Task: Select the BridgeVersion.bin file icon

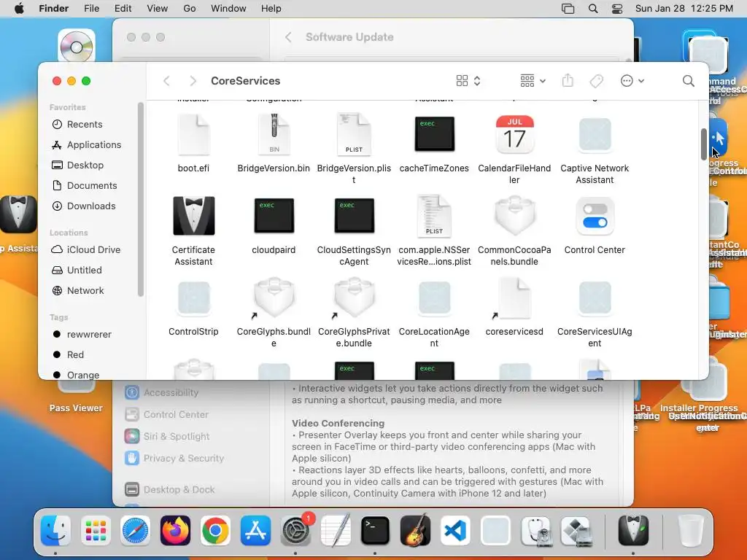Action: click(274, 135)
